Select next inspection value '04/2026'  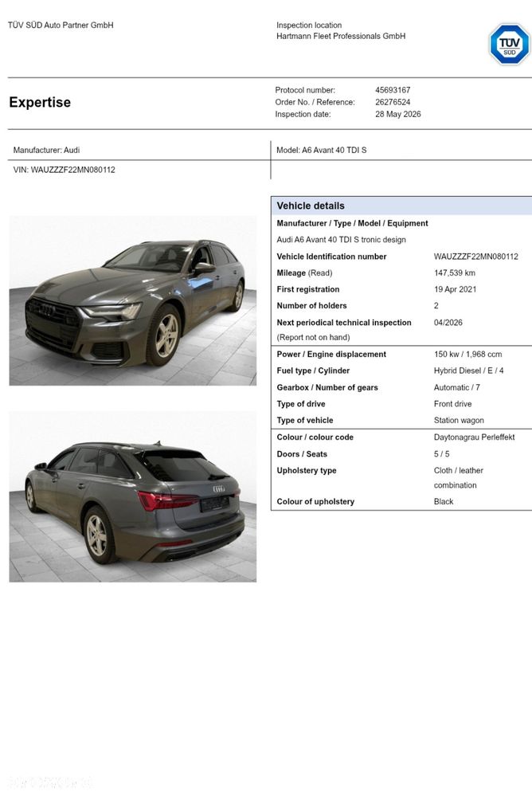pyautogui.click(x=448, y=323)
